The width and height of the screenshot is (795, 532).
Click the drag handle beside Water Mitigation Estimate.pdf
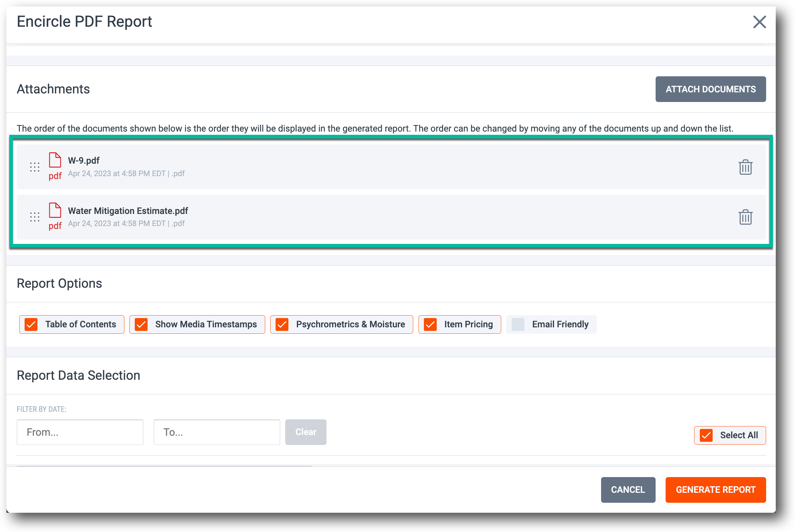click(35, 217)
